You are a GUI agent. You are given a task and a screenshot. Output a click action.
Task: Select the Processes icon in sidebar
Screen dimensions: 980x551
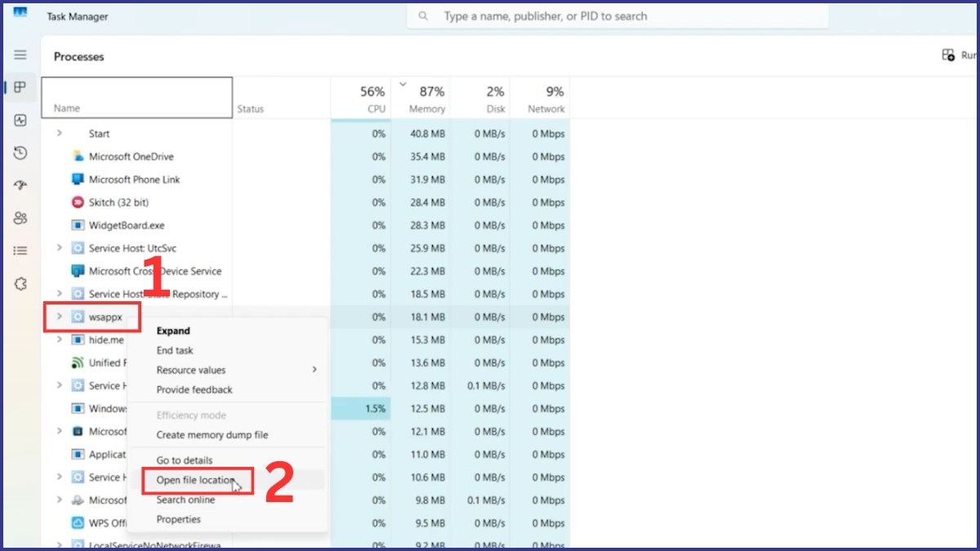coord(20,87)
